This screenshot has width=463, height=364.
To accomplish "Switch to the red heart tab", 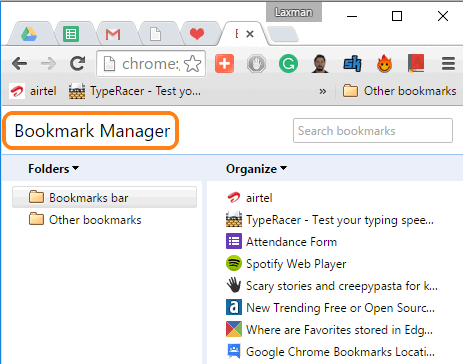I will coord(197,34).
